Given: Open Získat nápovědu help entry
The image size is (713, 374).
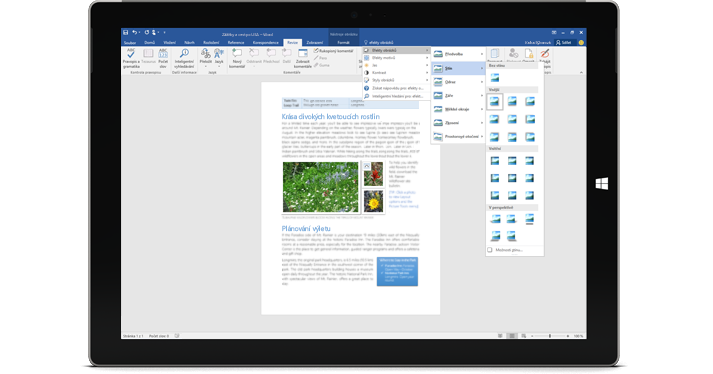Looking at the screenshot, I should (x=397, y=88).
